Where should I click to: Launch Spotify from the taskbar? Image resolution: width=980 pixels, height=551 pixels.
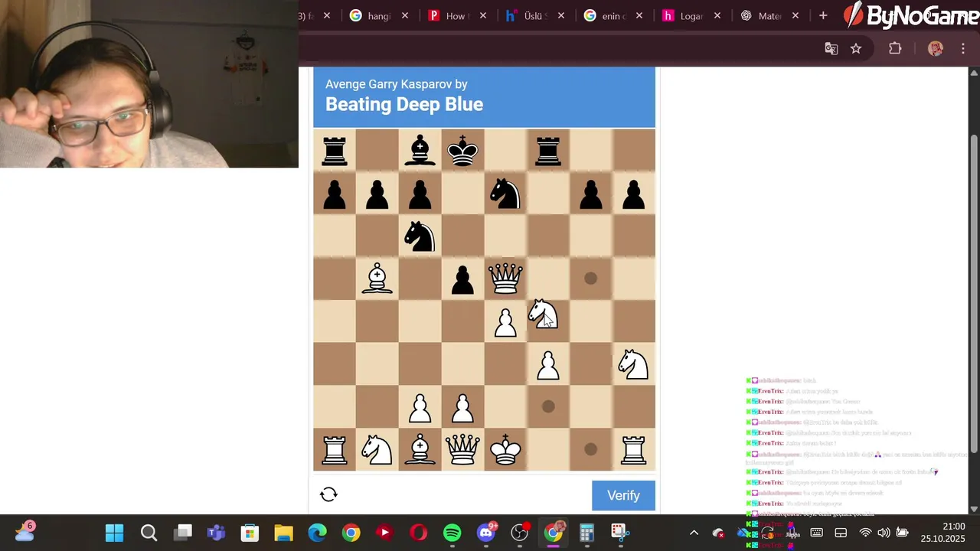pos(452,533)
